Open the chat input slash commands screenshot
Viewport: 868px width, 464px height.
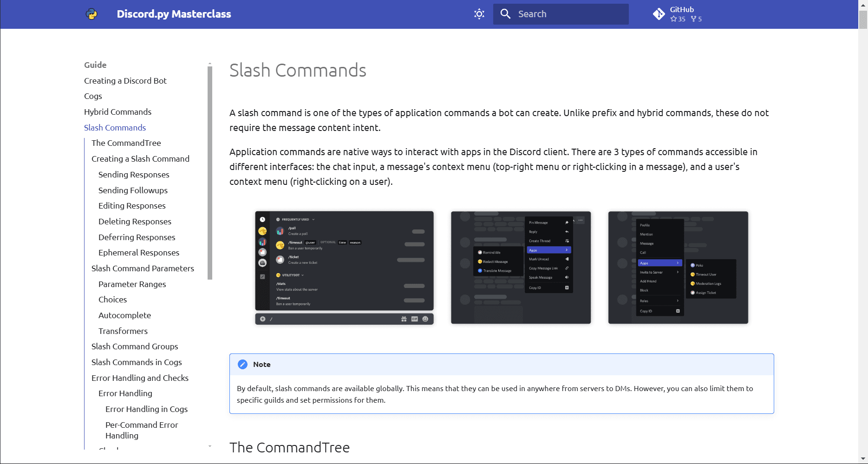[344, 268]
